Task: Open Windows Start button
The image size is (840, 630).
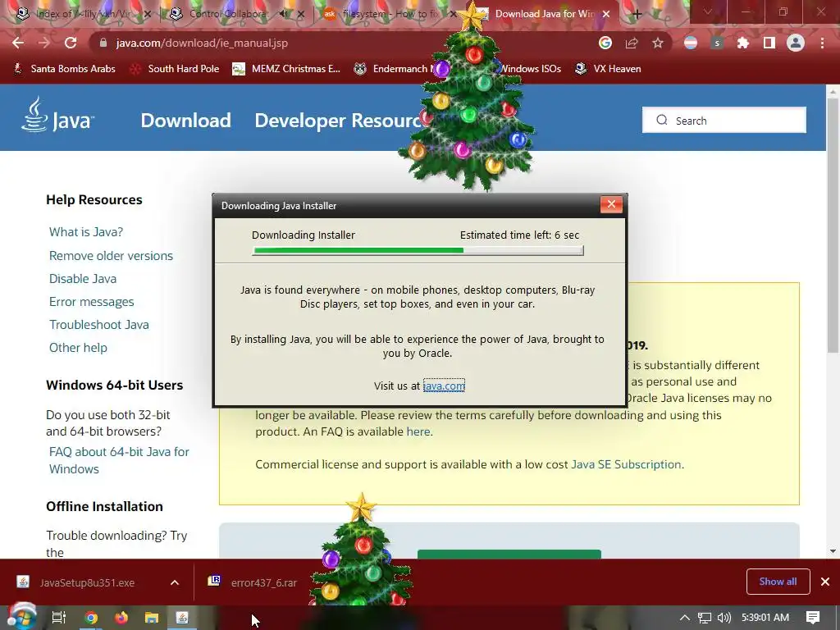Action: 21,618
